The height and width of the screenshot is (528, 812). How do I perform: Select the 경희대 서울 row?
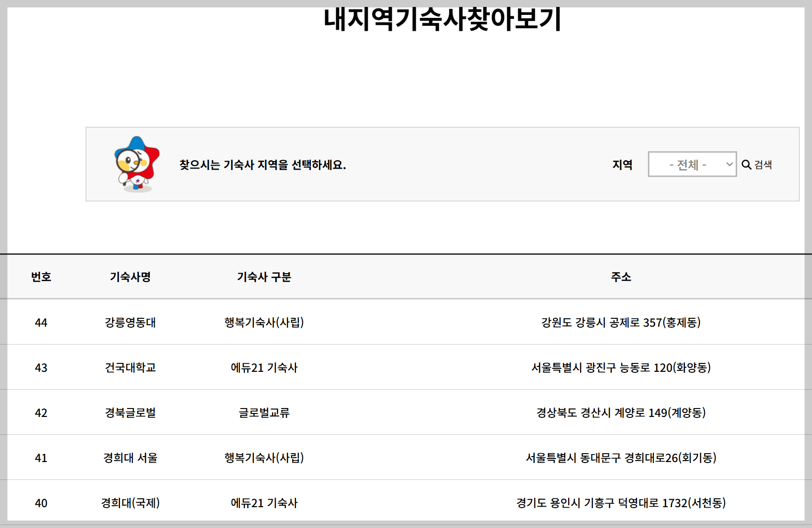(129, 458)
